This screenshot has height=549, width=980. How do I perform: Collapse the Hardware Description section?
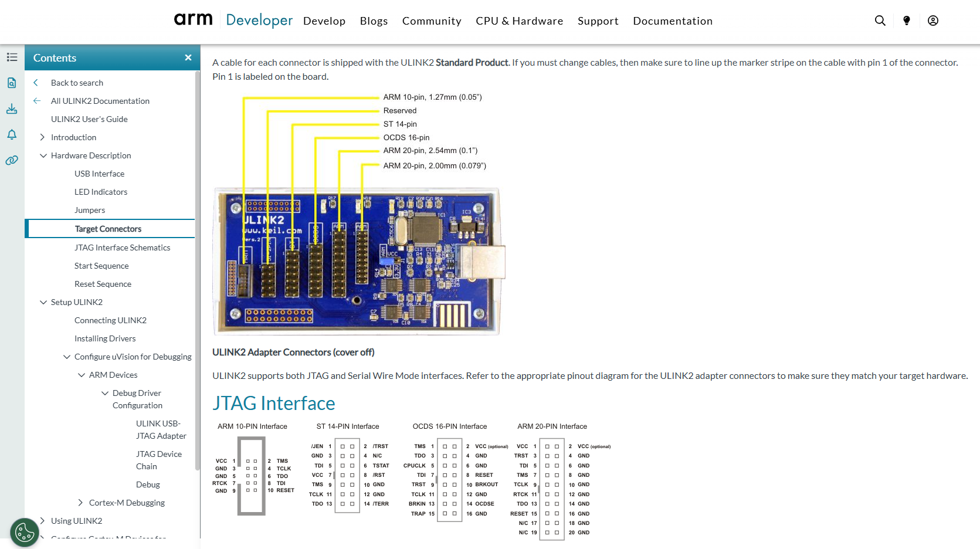pos(43,155)
